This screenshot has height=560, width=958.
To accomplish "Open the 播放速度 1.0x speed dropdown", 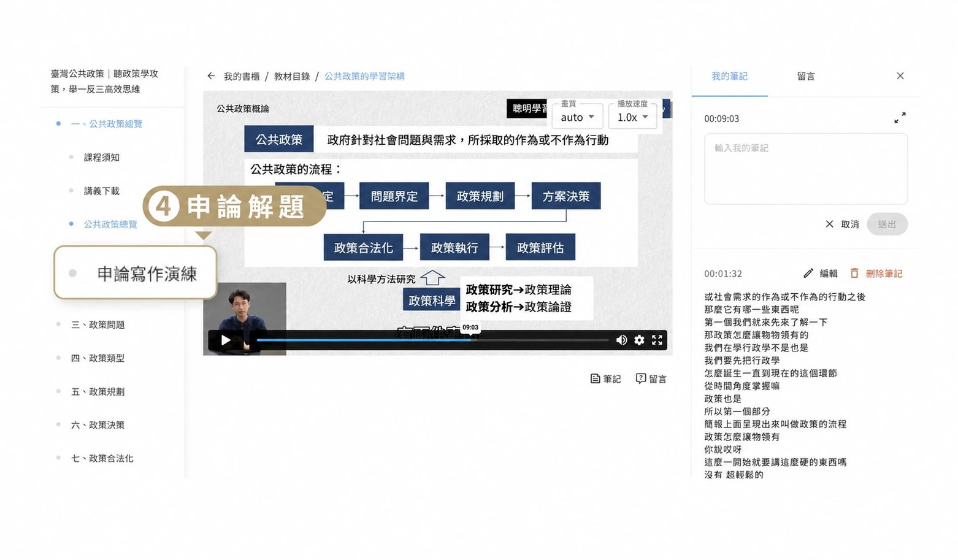I will click(633, 117).
